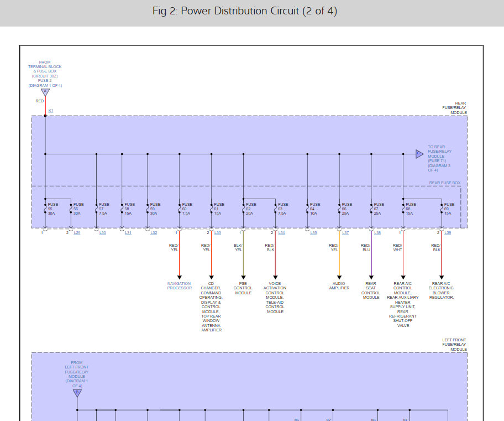The image size is (504, 421).
Task: Click the Audio Amplifier label
Action: (339, 286)
